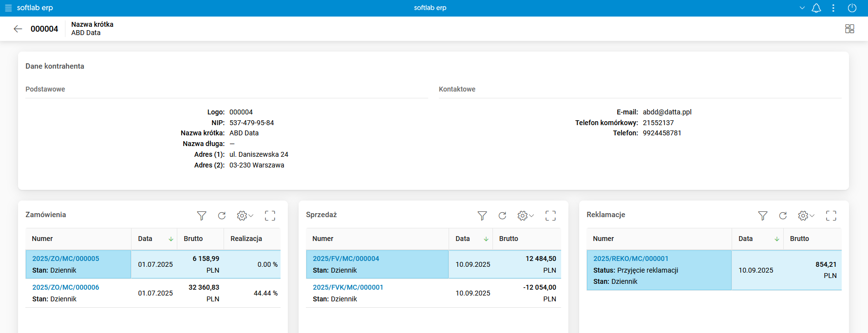Maximize the Reklamacje panel

tap(831, 216)
